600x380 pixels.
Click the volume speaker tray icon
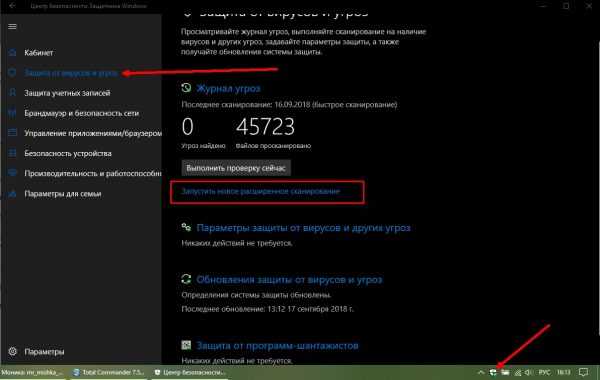[528, 372]
